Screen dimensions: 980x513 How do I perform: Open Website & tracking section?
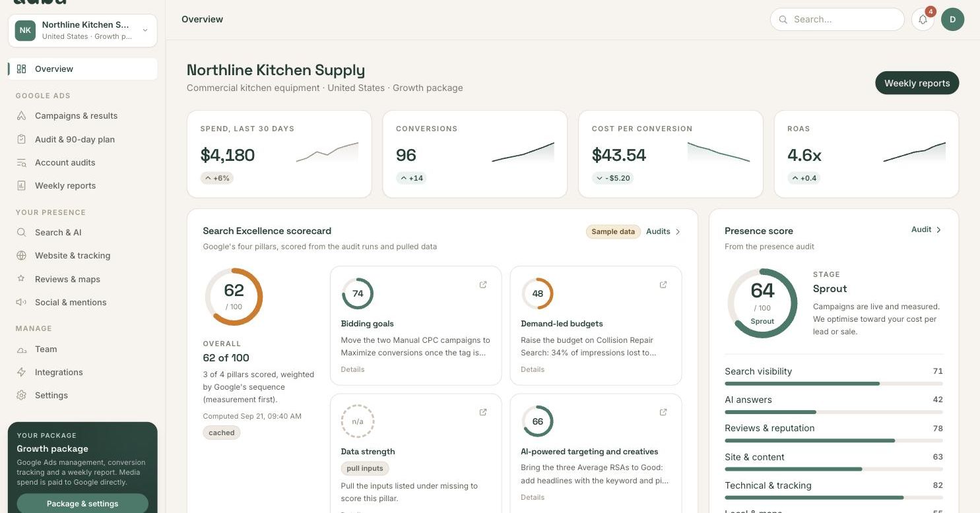click(x=82, y=255)
